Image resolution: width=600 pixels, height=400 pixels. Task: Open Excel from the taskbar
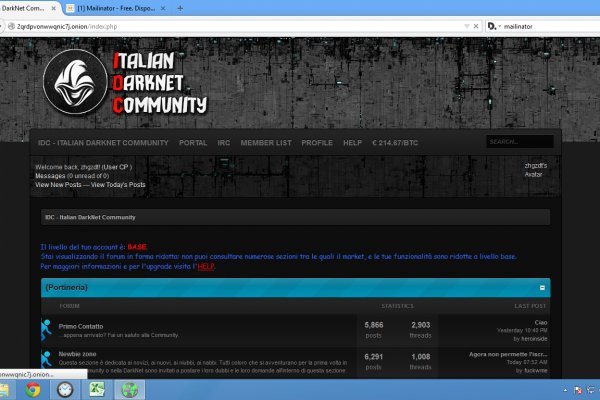pyautogui.click(x=96, y=389)
